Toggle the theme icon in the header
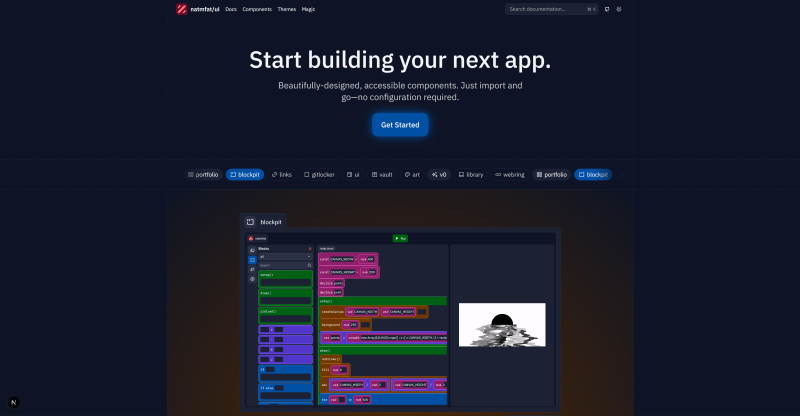Image resolution: width=800 pixels, height=416 pixels. (x=619, y=9)
